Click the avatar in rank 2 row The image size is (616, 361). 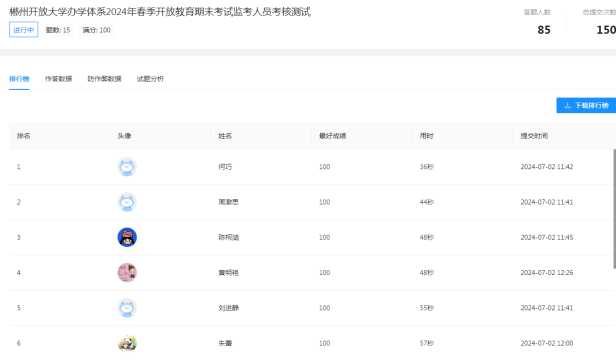[x=127, y=202]
